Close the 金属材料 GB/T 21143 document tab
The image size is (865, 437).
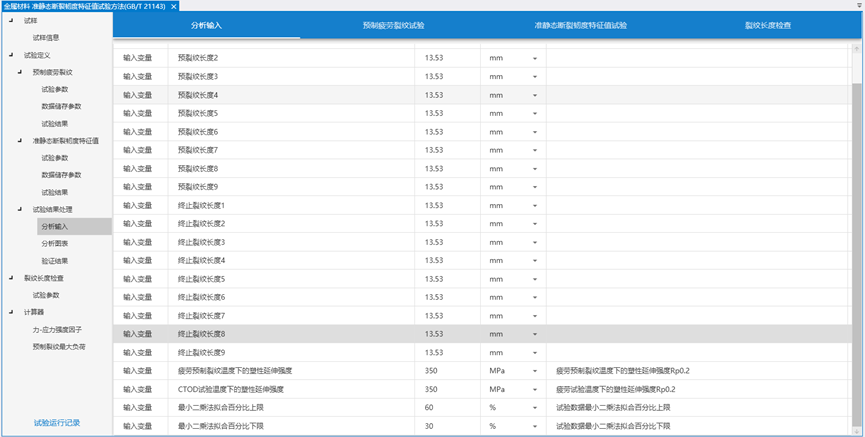[x=173, y=6]
